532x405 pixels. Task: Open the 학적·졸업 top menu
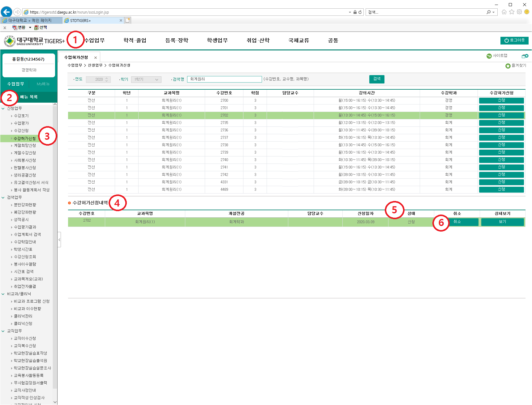click(135, 40)
